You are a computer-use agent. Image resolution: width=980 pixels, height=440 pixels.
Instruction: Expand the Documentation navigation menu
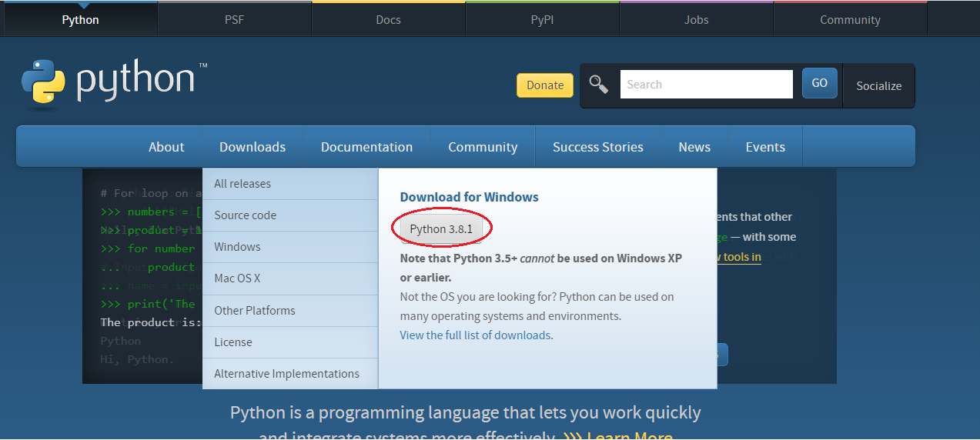366,147
